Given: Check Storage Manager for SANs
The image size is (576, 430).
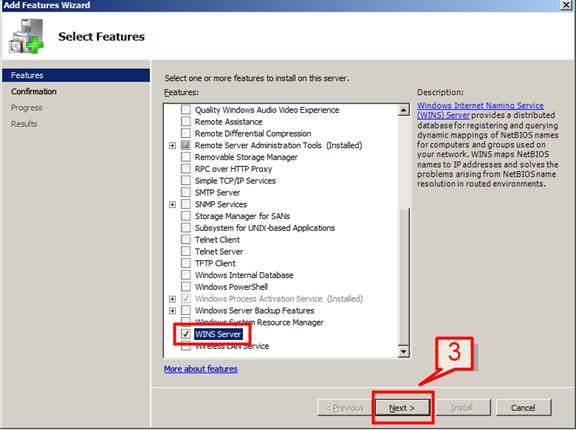Looking at the screenshot, I should (x=186, y=216).
